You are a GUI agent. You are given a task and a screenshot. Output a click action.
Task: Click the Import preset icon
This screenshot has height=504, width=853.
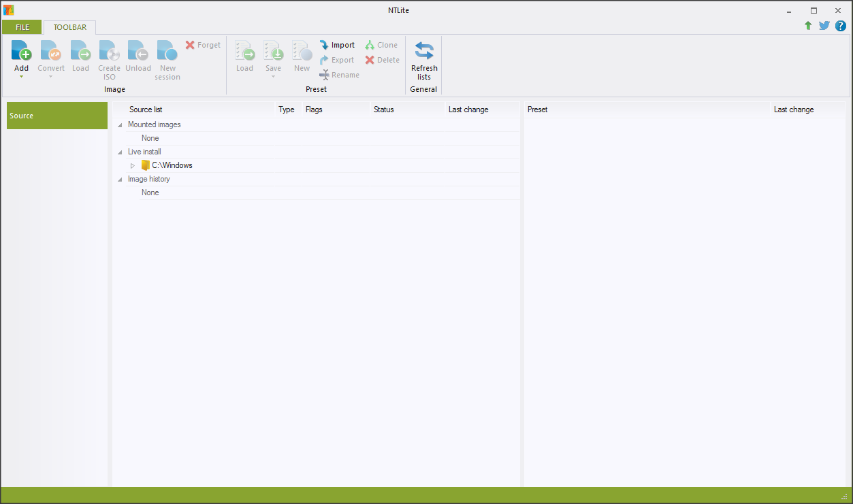(325, 45)
